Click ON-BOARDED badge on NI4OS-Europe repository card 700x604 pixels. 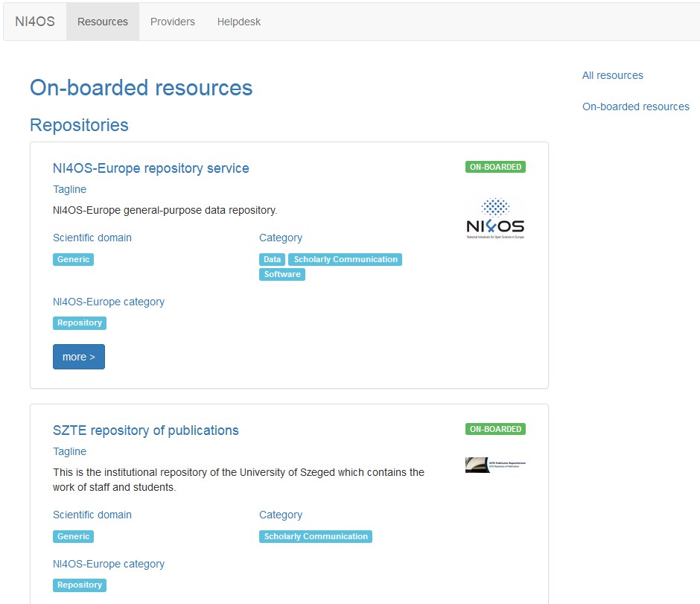[x=495, y=167]
